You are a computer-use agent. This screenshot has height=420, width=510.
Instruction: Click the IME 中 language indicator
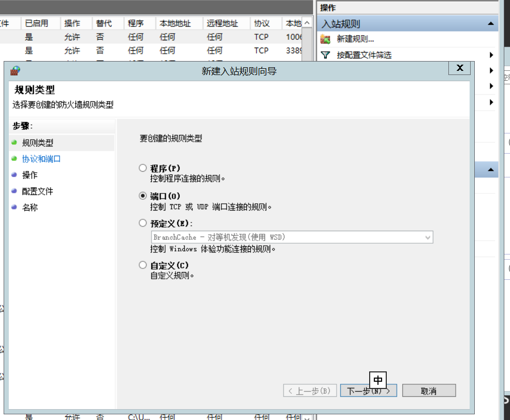[378, 380]
